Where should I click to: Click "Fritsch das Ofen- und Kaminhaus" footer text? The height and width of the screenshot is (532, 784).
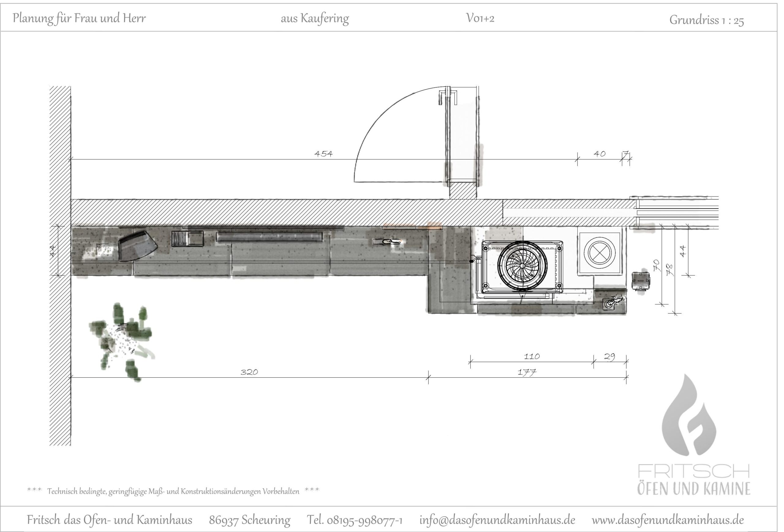110,520
